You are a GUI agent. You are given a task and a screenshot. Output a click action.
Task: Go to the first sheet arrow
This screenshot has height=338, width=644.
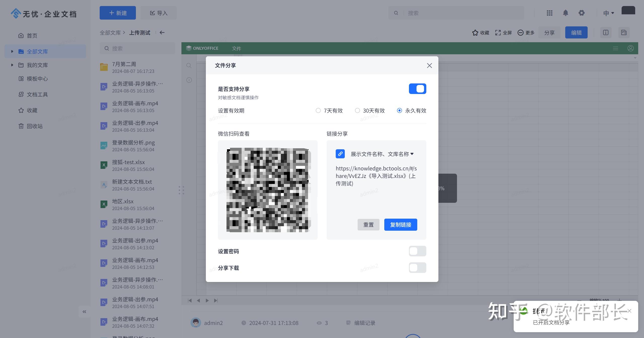(190, 301)
